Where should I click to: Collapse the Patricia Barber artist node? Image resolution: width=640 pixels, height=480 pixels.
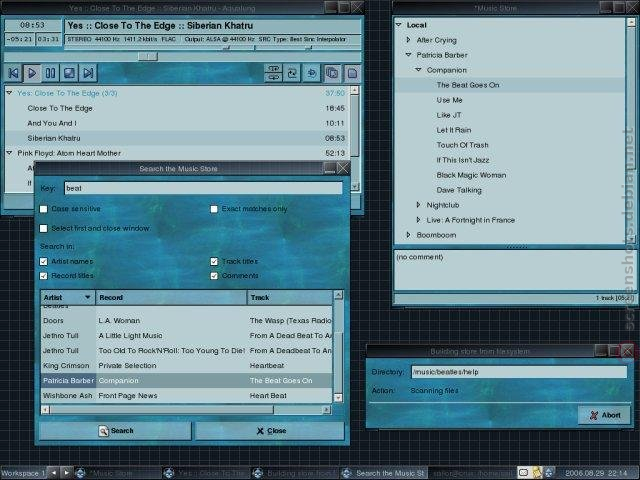point(409,55)
